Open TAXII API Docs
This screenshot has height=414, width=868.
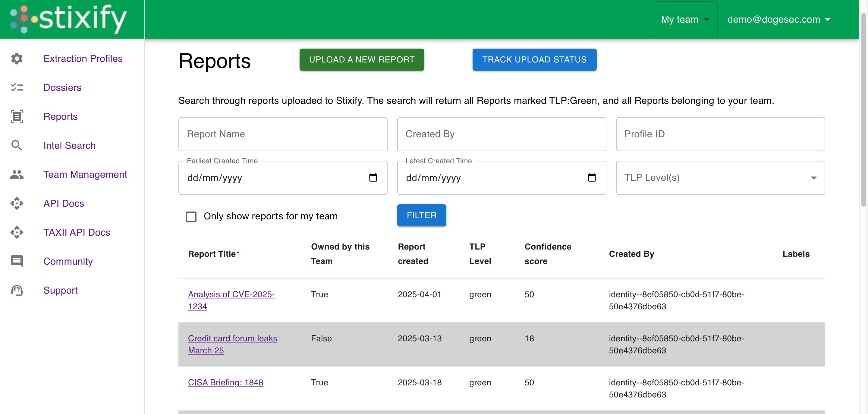[77, 232]
